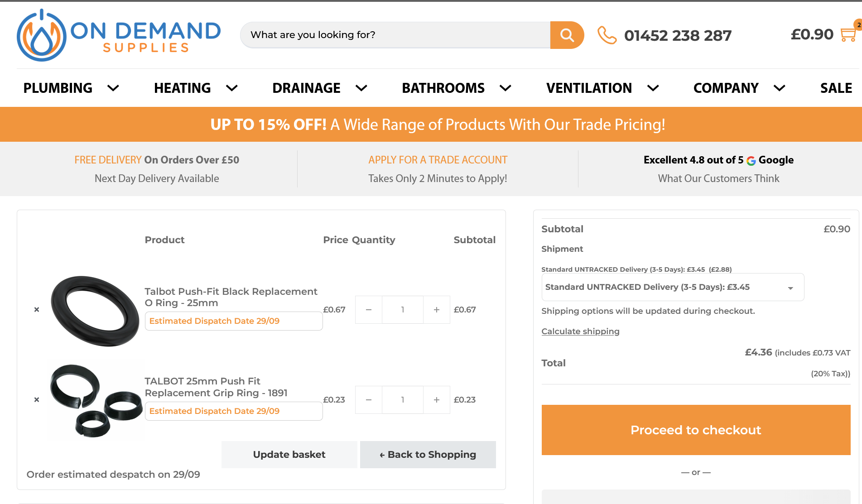
Task: Click Free Delivery On Orders Over £50
Action: (157, 160)
